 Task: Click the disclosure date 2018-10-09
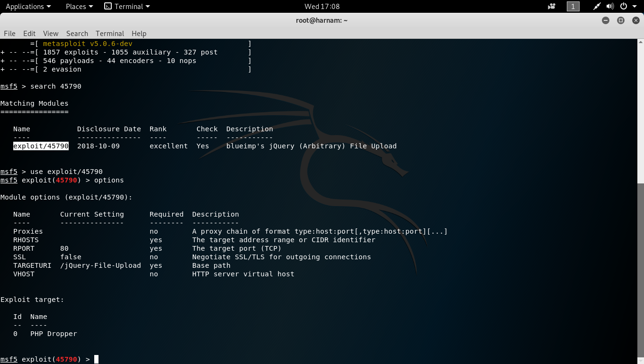98,146
